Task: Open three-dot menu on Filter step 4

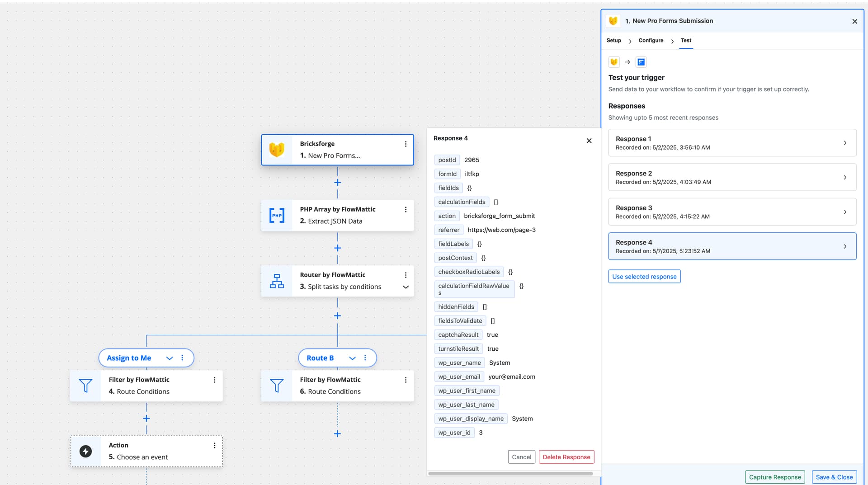Action: (214, 380)
